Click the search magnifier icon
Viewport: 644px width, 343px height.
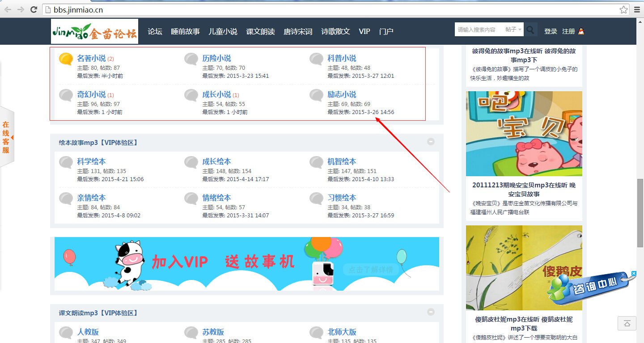530,30
